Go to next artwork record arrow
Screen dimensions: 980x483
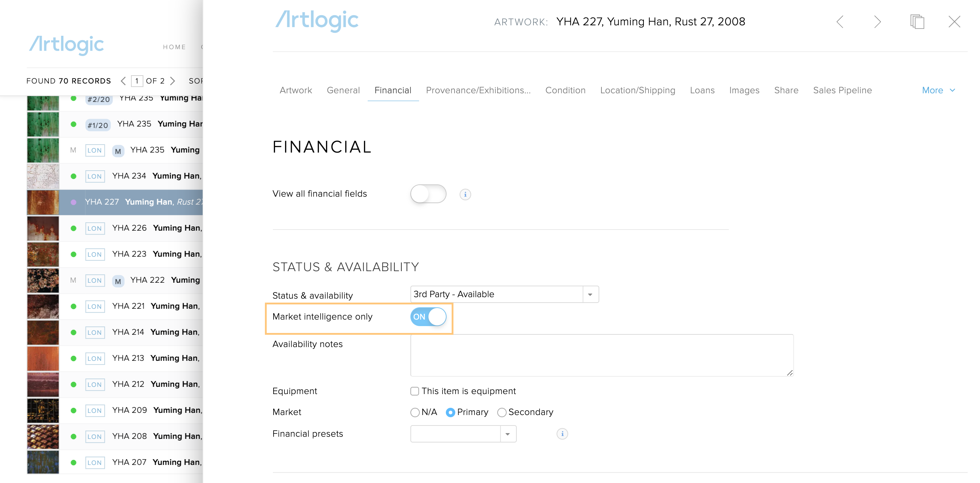(877, 22)
